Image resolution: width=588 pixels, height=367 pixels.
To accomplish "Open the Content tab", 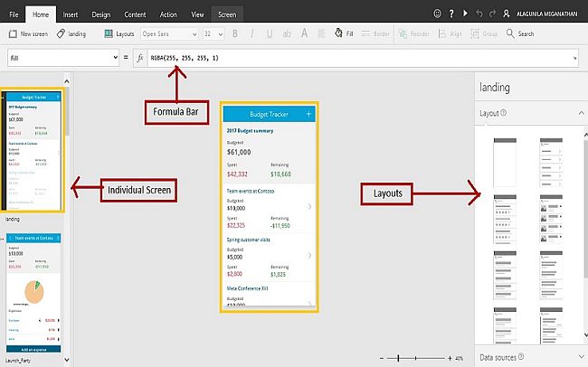I will pos(135,14).
